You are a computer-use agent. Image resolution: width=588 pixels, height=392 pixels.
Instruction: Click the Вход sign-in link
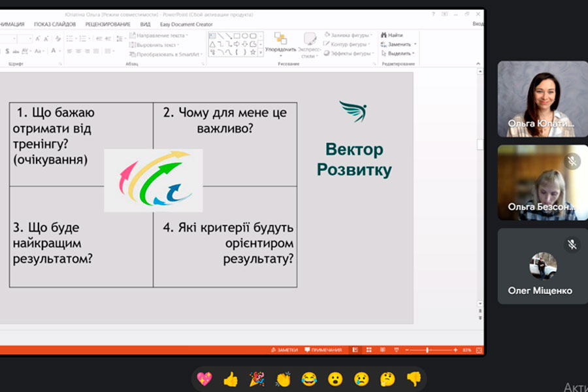(478, 24)
